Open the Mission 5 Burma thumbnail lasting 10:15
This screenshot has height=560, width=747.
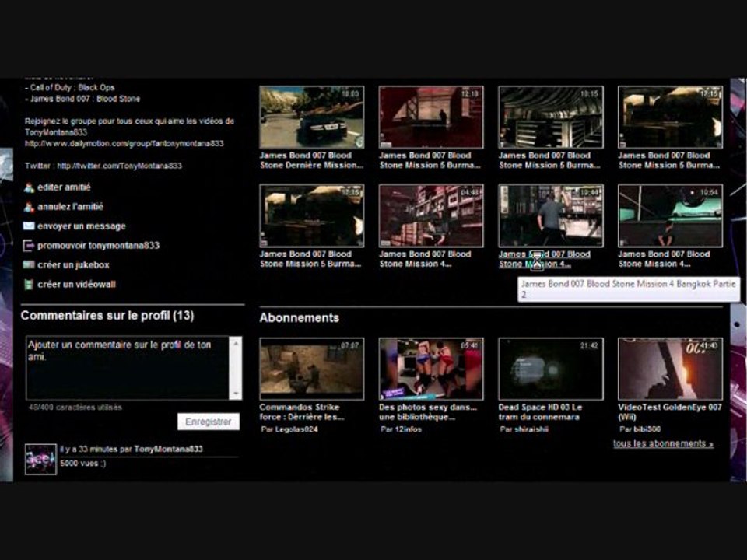click(x=551, y=117)
